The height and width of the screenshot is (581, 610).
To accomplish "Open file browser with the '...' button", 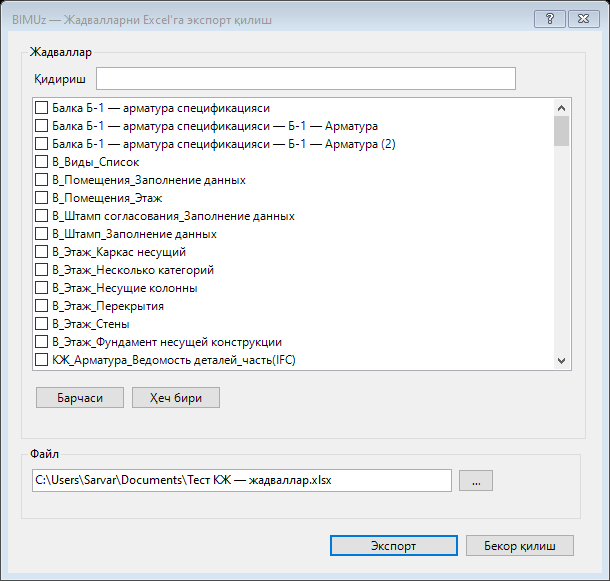I will (476, 481).
